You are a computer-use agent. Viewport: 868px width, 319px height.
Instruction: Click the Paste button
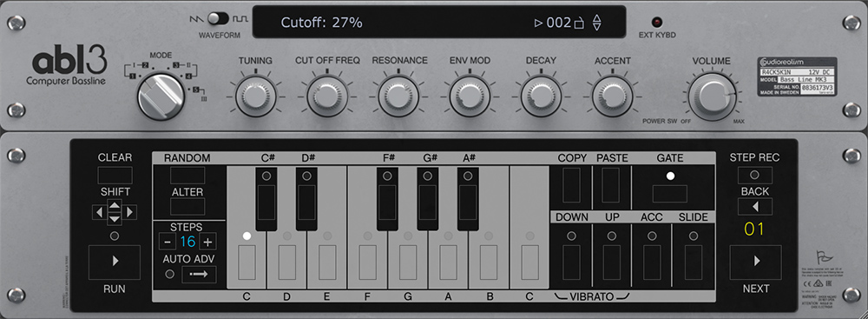[610, 185]
